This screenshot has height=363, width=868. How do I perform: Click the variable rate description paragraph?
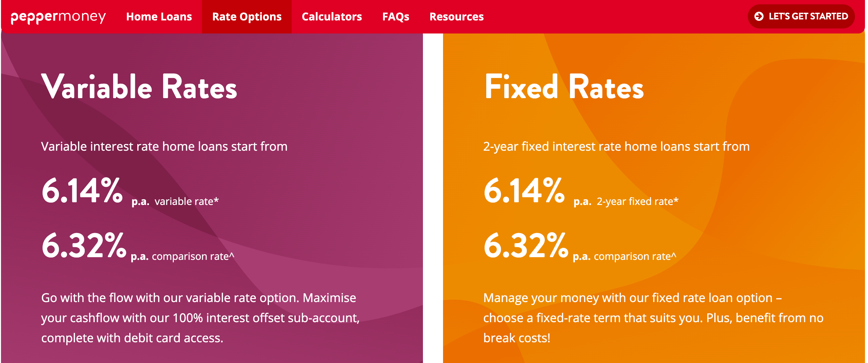(201, 318)
